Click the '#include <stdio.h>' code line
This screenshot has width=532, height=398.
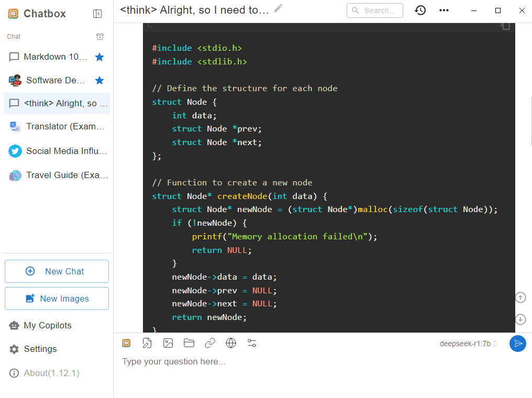point(197,48)
